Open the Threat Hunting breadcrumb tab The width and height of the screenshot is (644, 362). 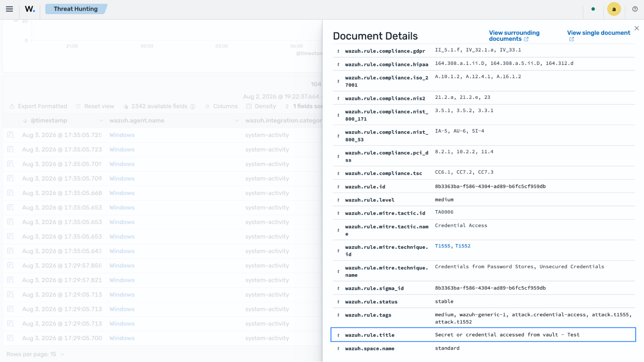[76, 9]
